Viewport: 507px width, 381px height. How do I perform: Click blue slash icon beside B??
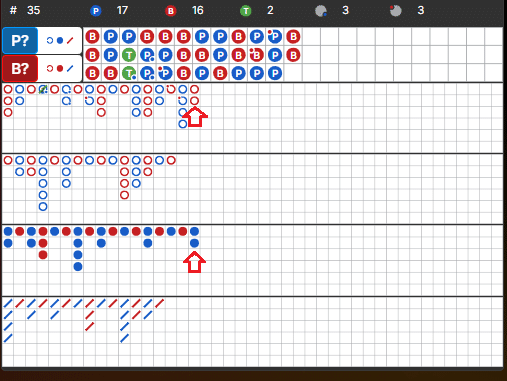point(70,69)
